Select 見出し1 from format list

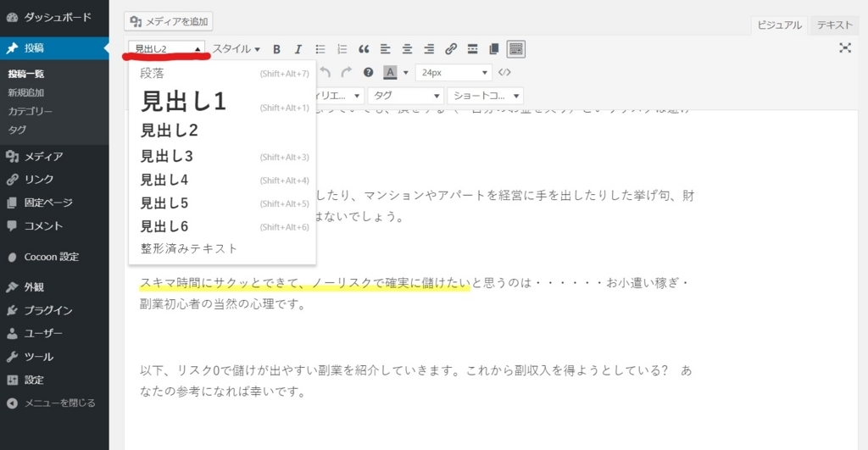coord(222,102)
